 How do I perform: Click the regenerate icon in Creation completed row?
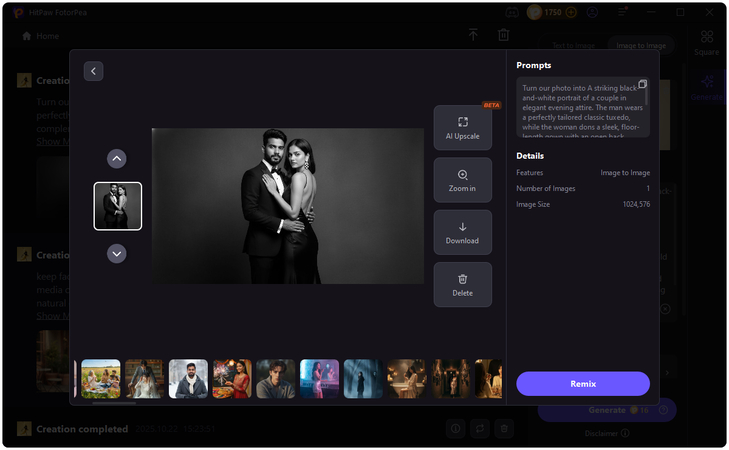coord(480,429)
